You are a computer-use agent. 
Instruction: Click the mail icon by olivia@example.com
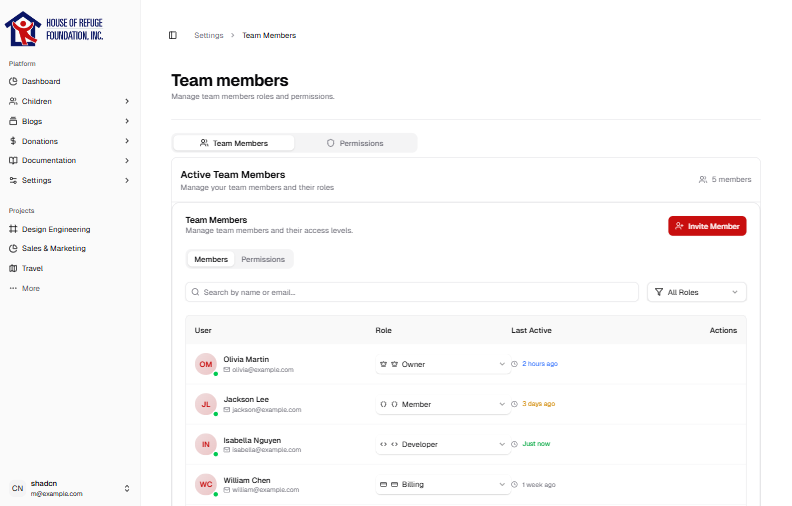point(227,370)
